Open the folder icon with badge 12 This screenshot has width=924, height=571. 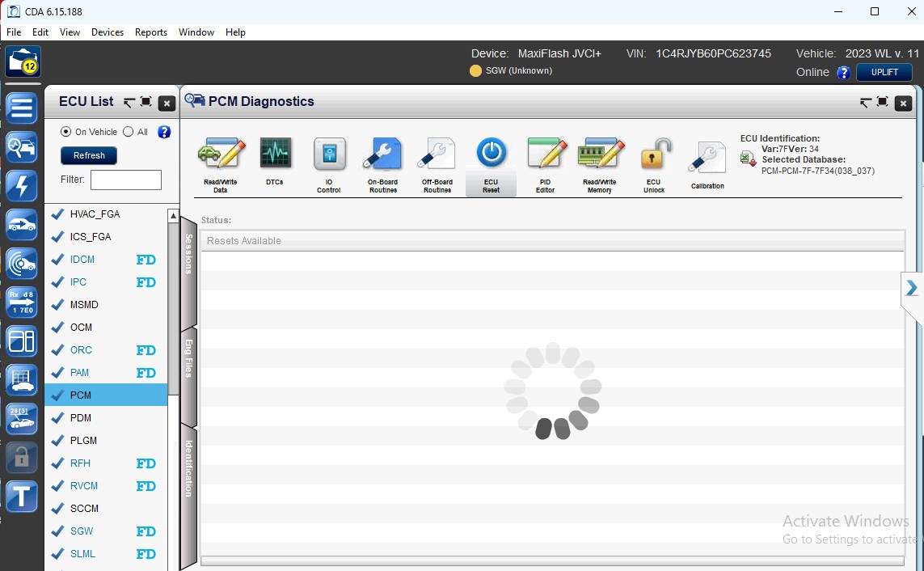(x=23, y=61)
